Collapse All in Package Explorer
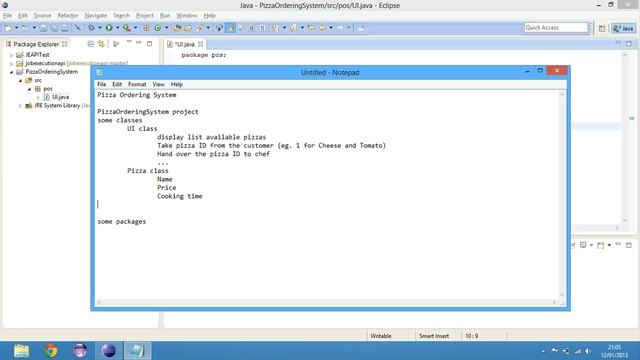 [x=91, y=44]
